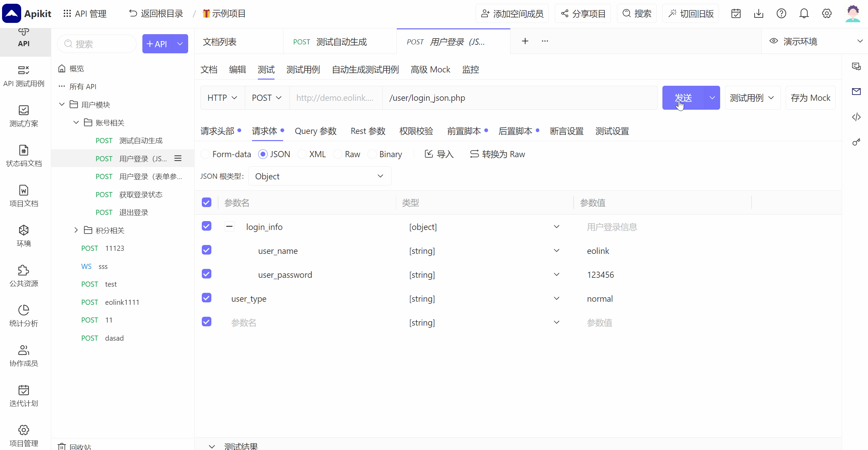Switch to the 高级 Mock tab

(x=430, y=69)
